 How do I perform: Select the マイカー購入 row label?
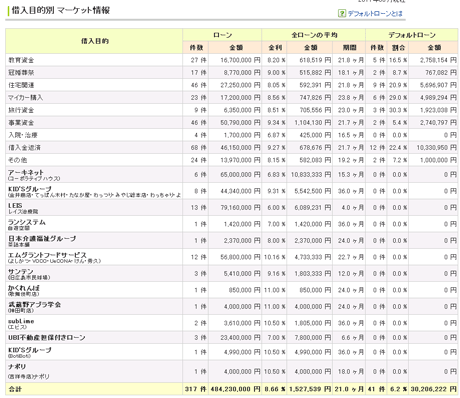click(26, 98)
